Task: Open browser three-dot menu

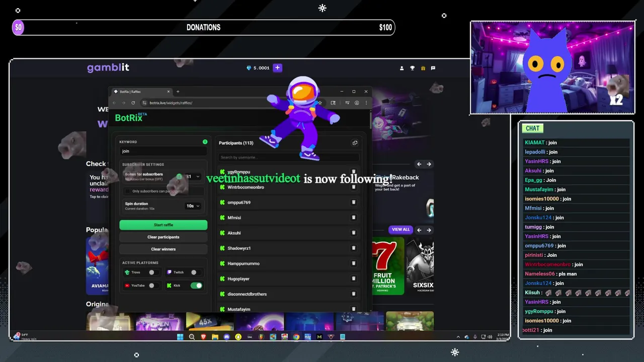Action: [x=366, y=103]
